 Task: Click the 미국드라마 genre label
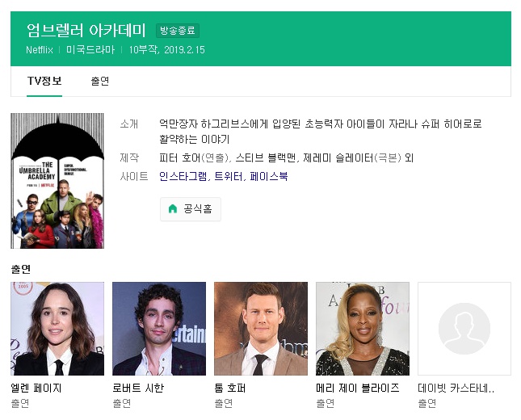[x=90, y=50]
